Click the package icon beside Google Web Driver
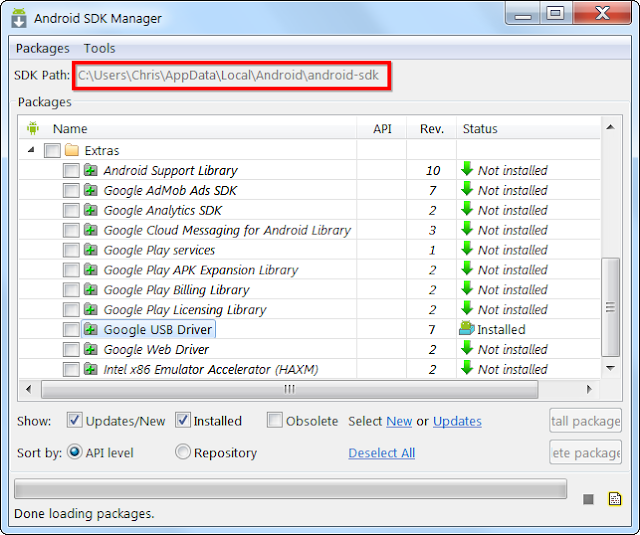This screenshot has height=535, width=640. coord(91,349)
